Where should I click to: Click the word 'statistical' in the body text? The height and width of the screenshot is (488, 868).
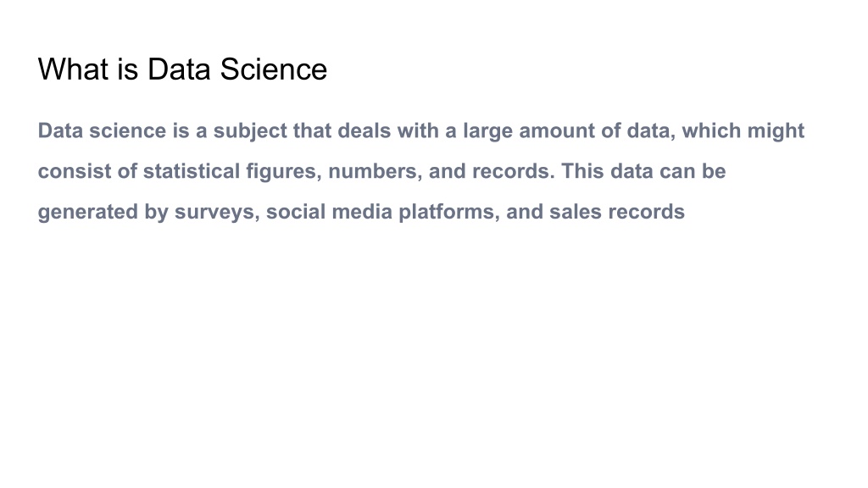(192, 171)
